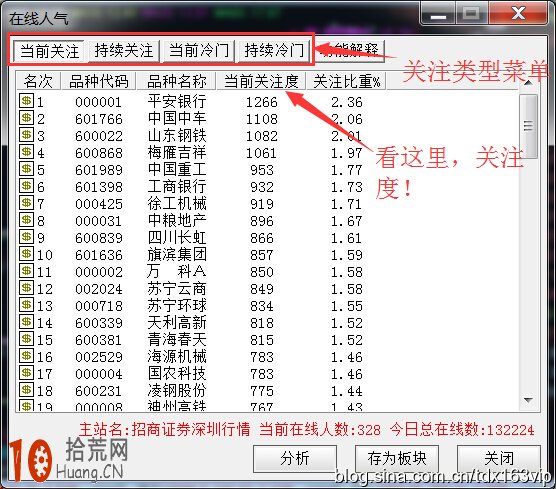This screenshot has width=556, height=489.
Task: Click the list scrollbar down arrow
Action: point(528,400)
